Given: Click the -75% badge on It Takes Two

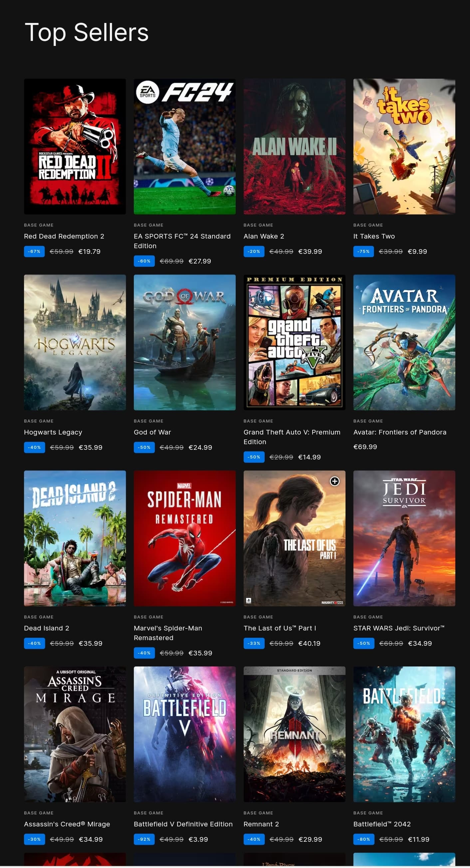Looking at the screenshot, I should click(x=363, y=252).
